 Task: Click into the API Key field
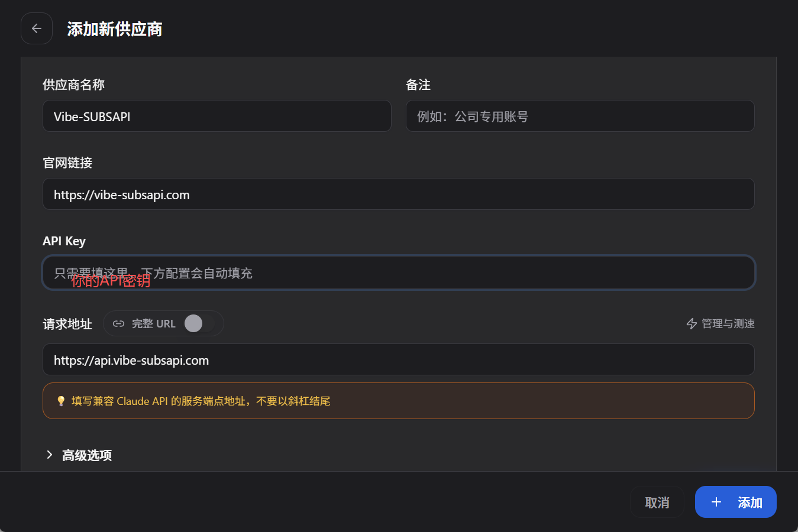(399, 273)
